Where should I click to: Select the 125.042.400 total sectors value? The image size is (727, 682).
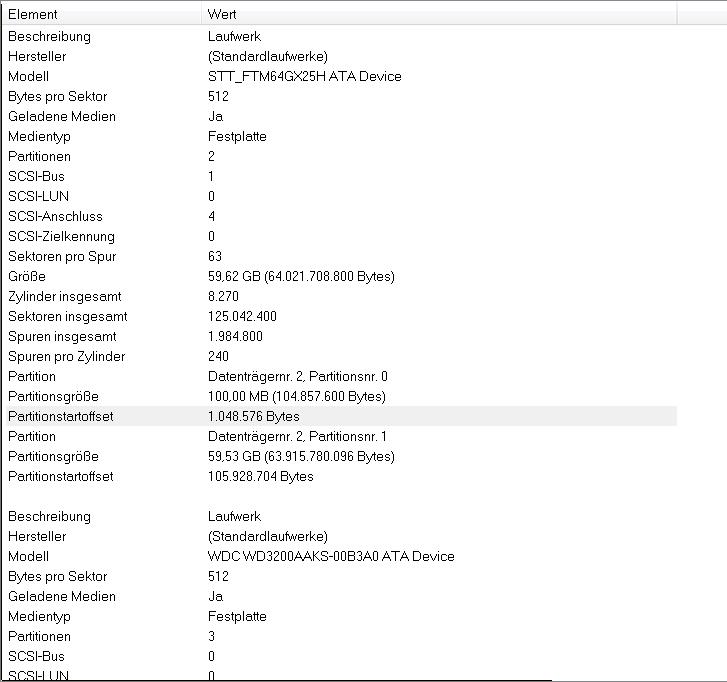pos(242,316)
